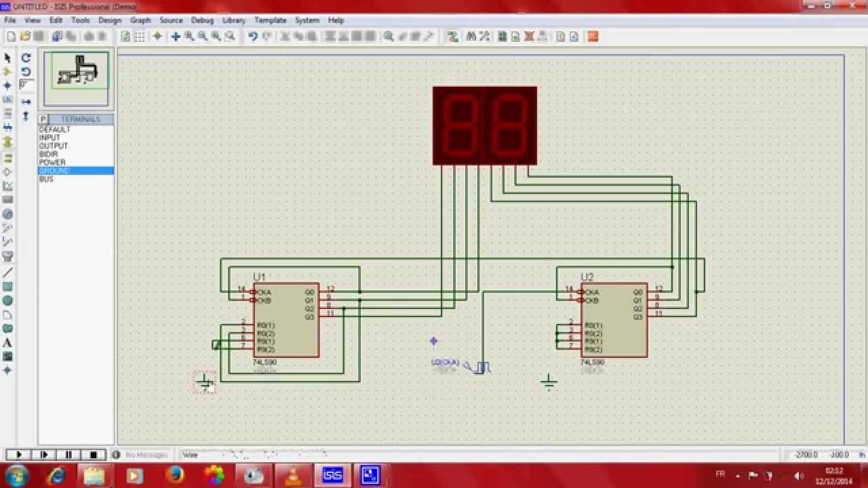Open a design with folder icon
This screenshot has height=488, width=868.
pyautogui.click(x=25, y=37)
